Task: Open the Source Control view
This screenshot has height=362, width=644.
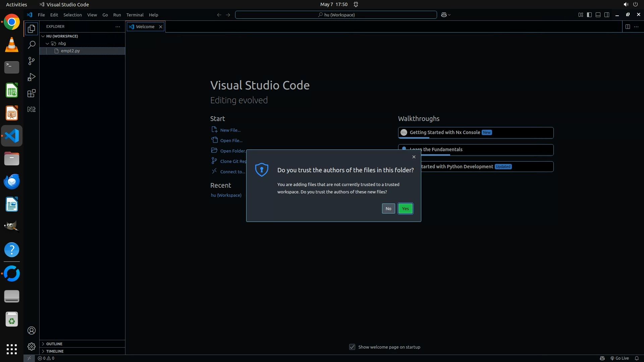Action: pos(31,61)
